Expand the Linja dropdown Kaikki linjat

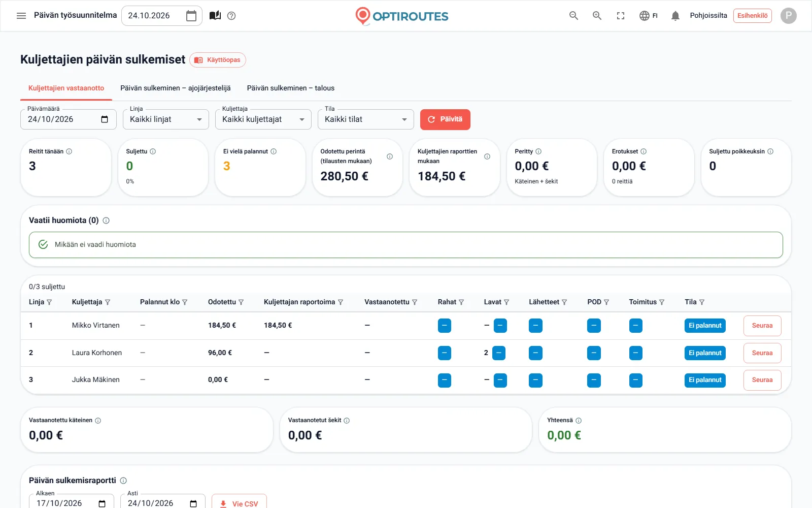pyautogui.click(x=166, y=119)
